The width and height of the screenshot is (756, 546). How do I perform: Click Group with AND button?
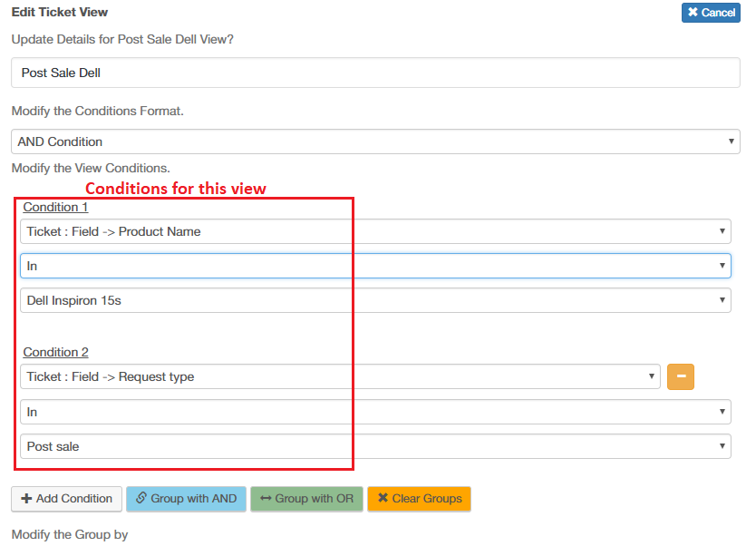coord(186,499)
